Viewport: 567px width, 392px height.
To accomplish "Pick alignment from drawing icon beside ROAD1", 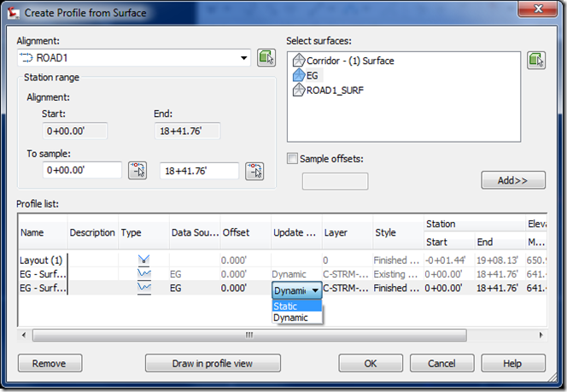I will [266, 58].
